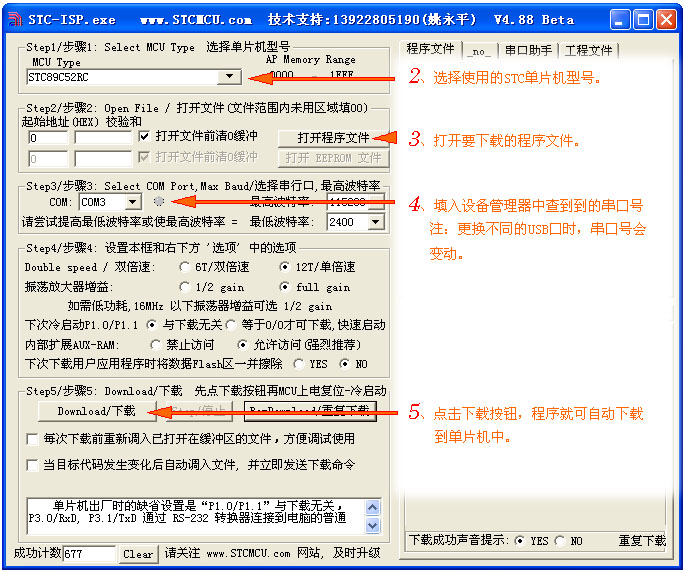Choose the 1/2 gain oscillator option
This screenshot has height=572, width=686.
pos(185,287)
